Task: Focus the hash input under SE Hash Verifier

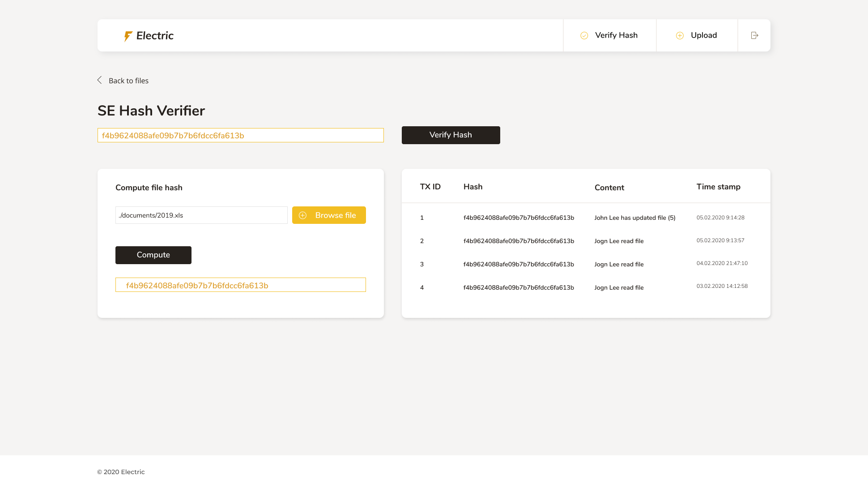Action: (240, 135)
